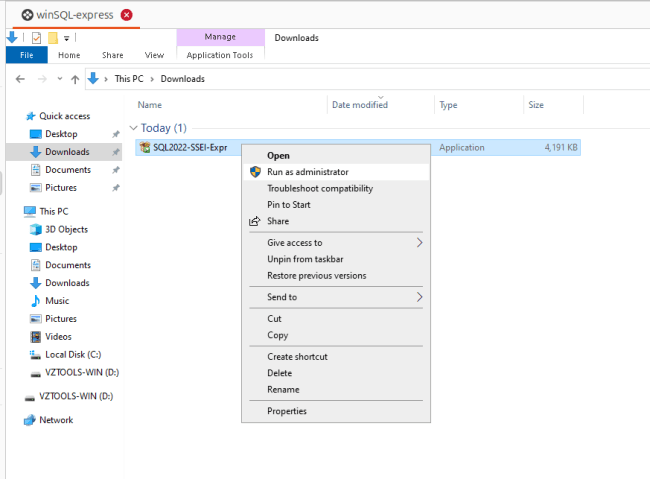650x479 pixels.
Task: Switch to the View ribbon tab
Action: click(x=154, y=55)
